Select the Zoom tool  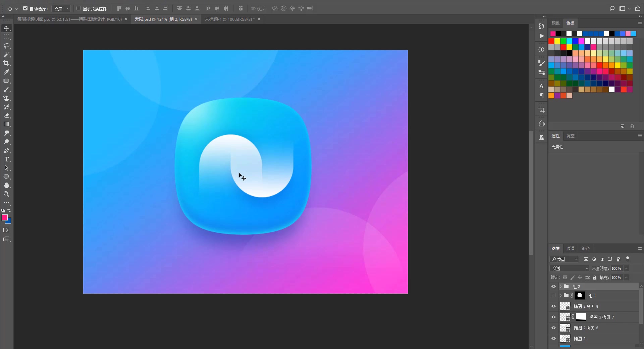coord(6,194)
